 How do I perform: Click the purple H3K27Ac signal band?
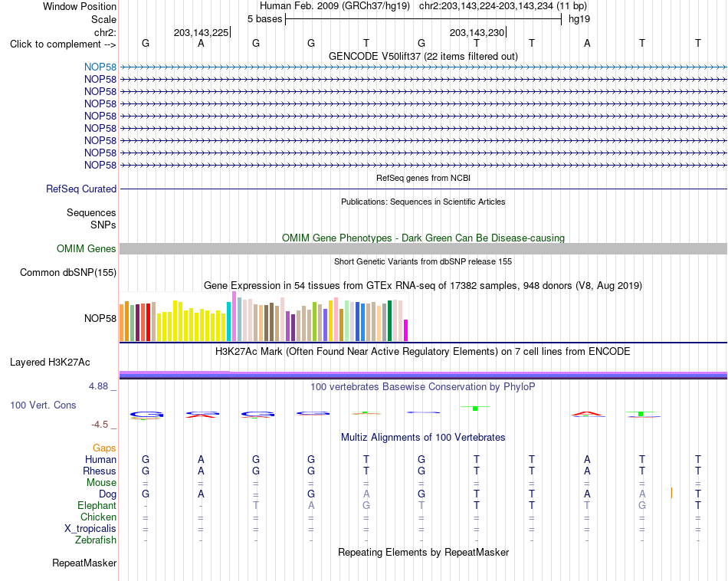tap(423, 375)
